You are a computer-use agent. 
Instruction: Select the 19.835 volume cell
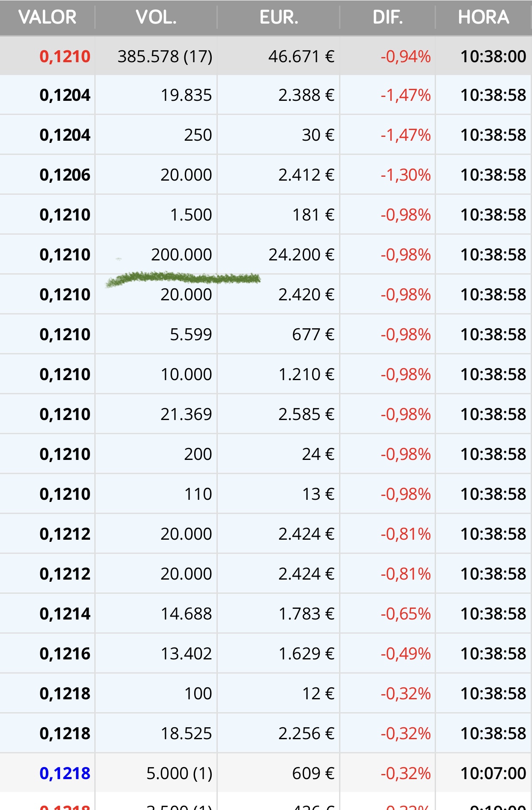(186, 95)
